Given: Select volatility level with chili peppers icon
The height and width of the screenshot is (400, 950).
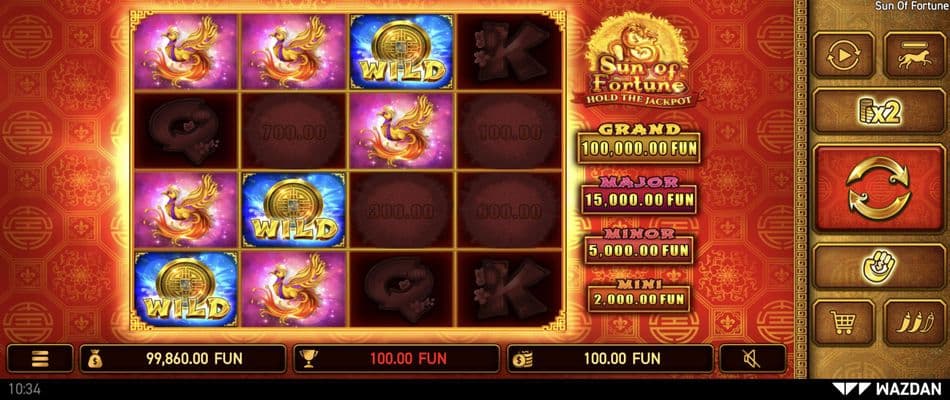Looking at the screenshot, I should coord(913,321).
